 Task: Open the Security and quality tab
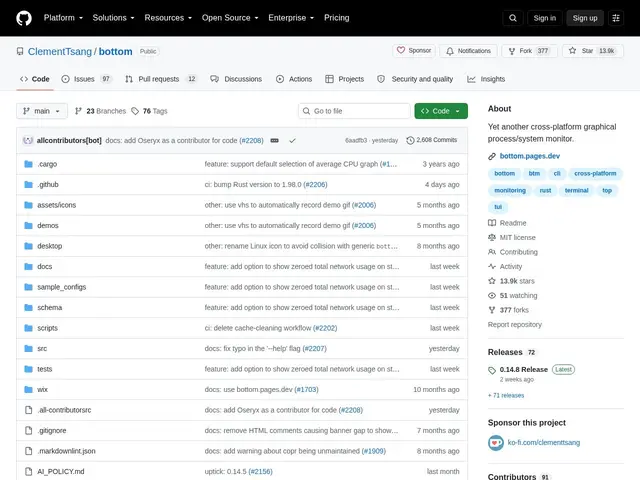[415, 79]
